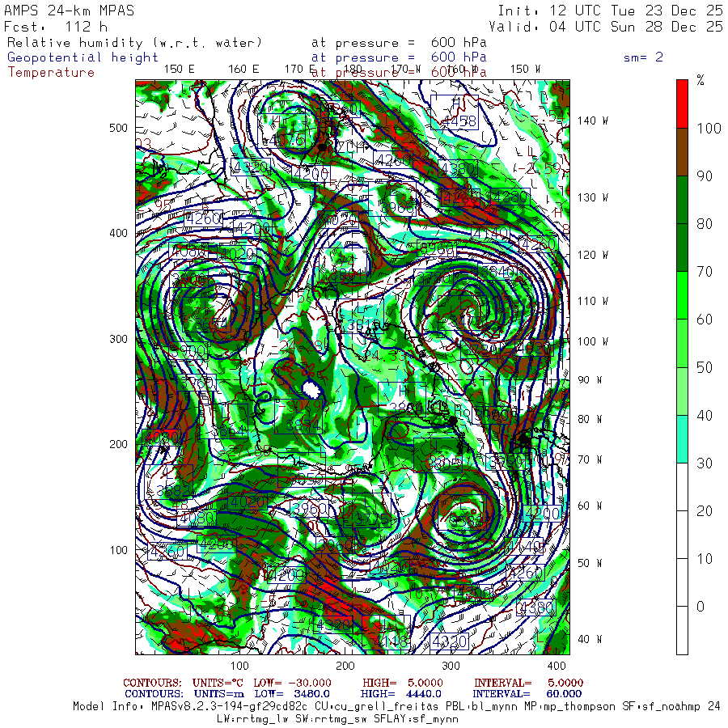Click the '130 W' longitude label
Viewport: 728px width, 728px height.
click(x=592, y=197)
